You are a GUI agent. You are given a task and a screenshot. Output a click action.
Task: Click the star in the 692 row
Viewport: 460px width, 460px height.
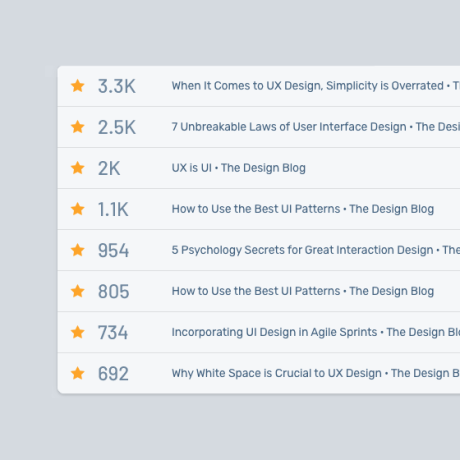coord(78,373)
